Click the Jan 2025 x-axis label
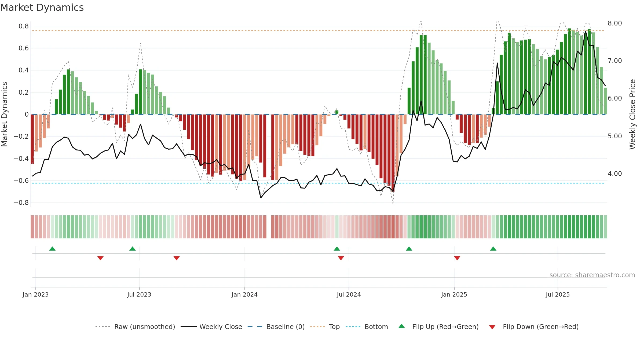The image size is (644, 362). click(454, 294)
